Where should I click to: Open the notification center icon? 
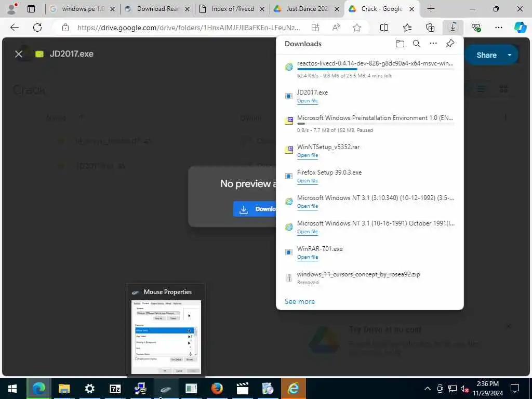515,389
